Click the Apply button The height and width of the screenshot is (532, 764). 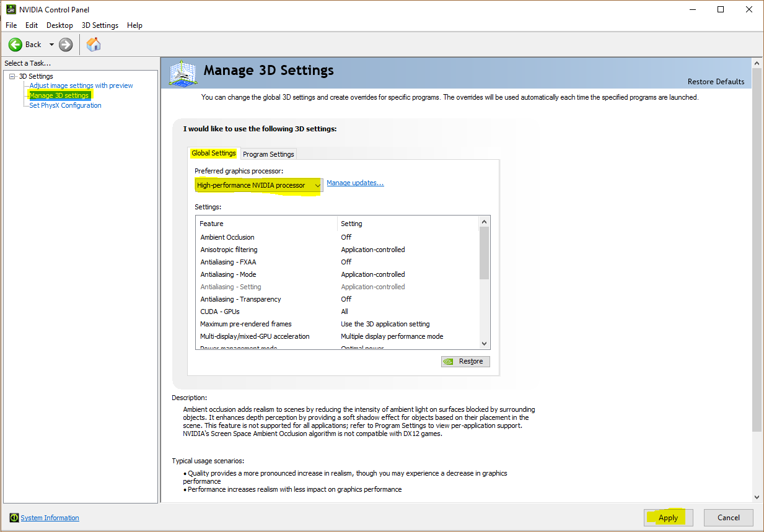(668, 518)
